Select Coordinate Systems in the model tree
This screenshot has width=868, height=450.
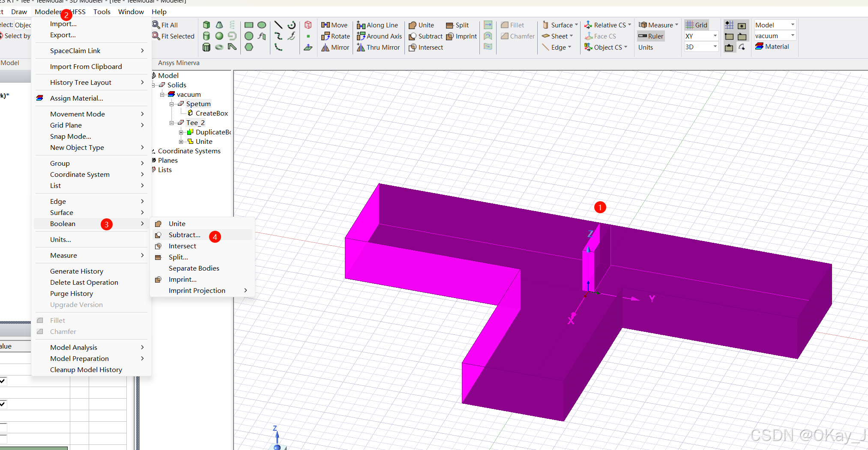click(189, 151)
